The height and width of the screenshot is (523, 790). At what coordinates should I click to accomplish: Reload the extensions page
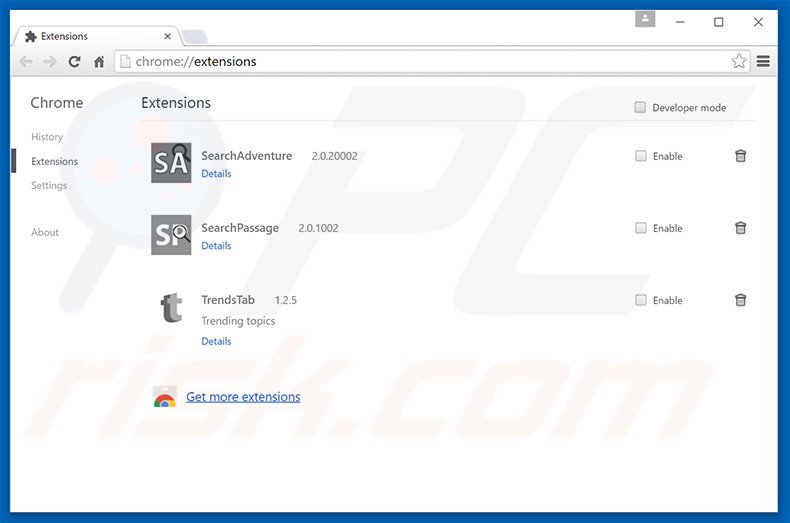tap(75, 61)
